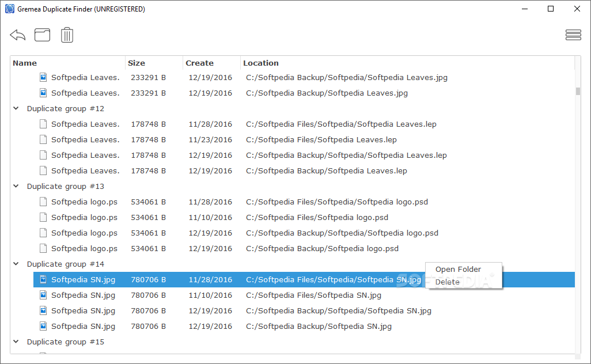591x364 pixels.
Task: Click path C:/Softpedia Backup/Softpedia/Softpedia Leaves.lep
Action: [x=346, y=156]
